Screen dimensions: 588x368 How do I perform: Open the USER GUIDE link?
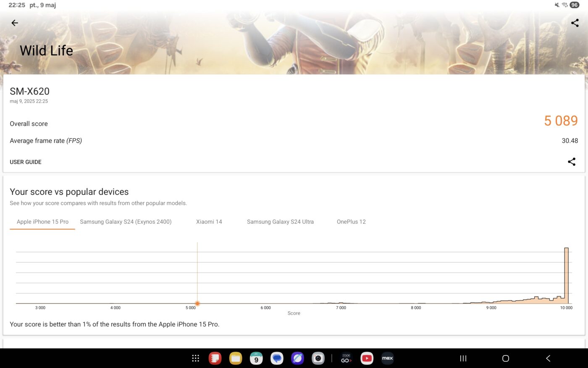(26, 162)
